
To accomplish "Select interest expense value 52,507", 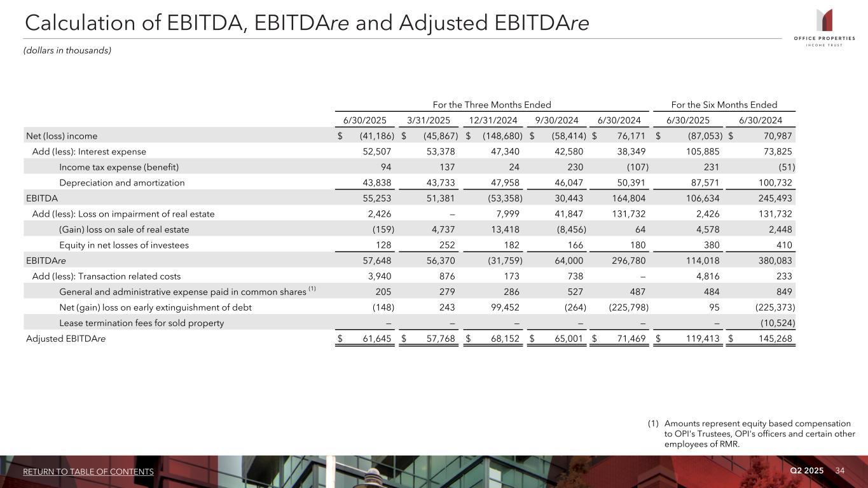I will point(377,151).
